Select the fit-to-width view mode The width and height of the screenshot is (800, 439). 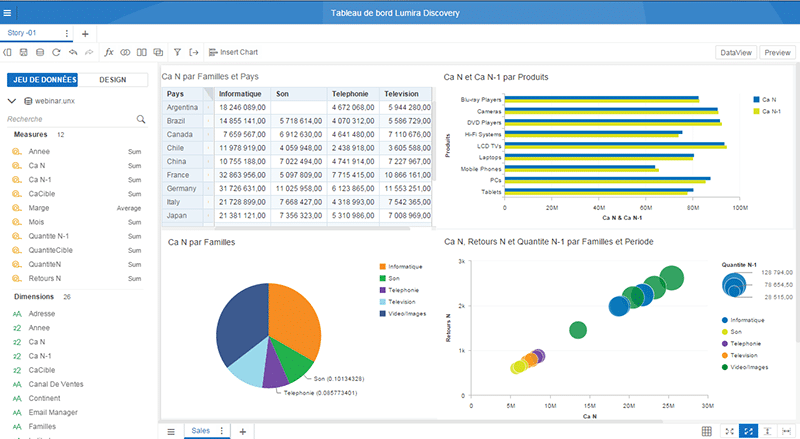click(x=786, y=431)
